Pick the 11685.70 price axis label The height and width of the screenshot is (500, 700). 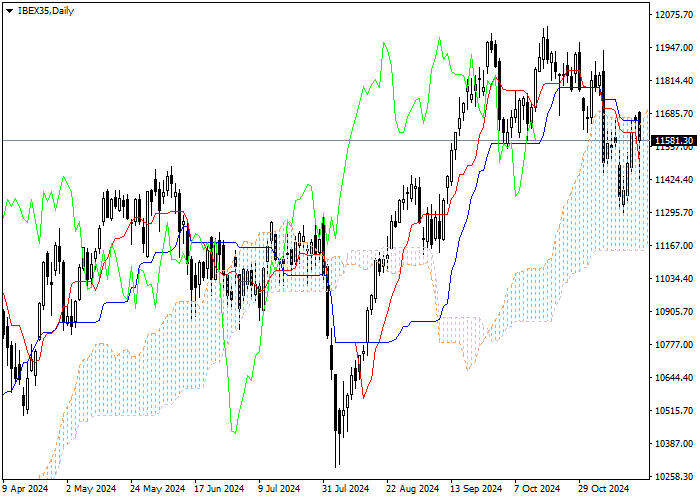pos(674,114)
